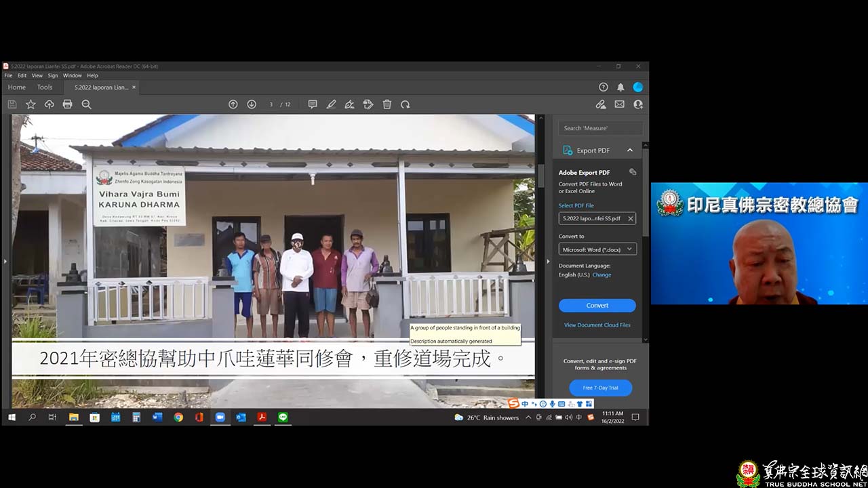Add a comment with sticky note tool
Viewport: 868px width, 488px height.
[x=313, y=104]
